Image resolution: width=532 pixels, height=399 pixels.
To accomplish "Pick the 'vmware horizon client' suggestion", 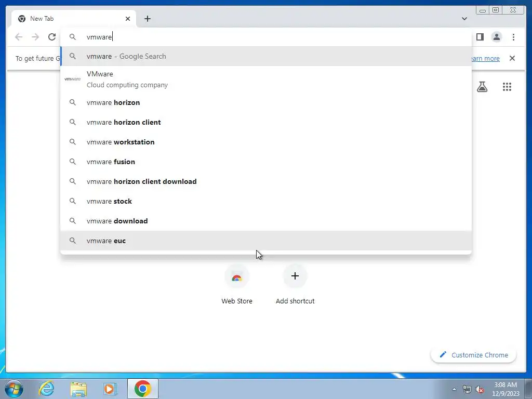I will 266,122.
